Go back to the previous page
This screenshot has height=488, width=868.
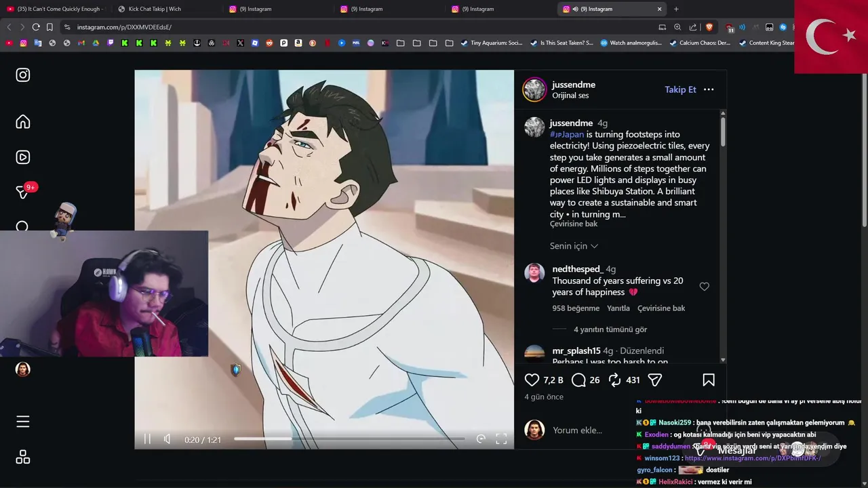pyautogui.click(x=9, y=27)
